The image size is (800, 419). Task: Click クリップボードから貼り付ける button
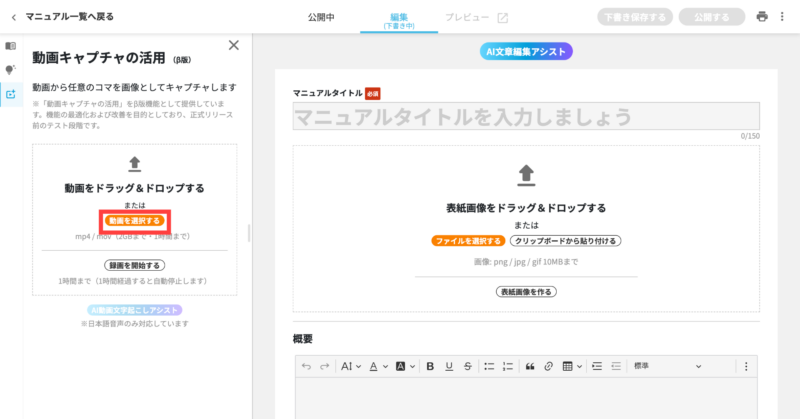(x=565, y=241)
